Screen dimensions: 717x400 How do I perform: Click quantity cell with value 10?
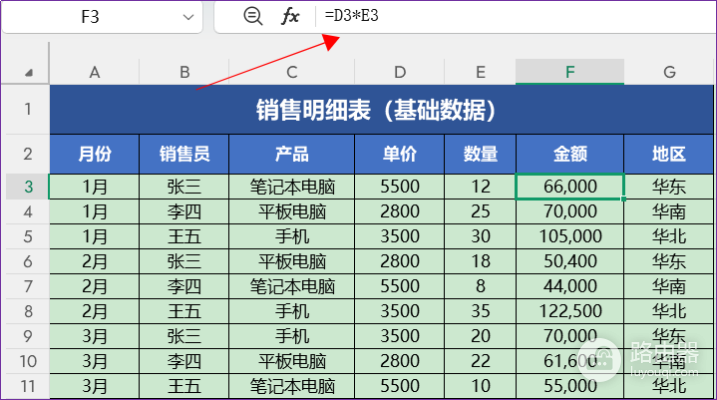[480, 386]
